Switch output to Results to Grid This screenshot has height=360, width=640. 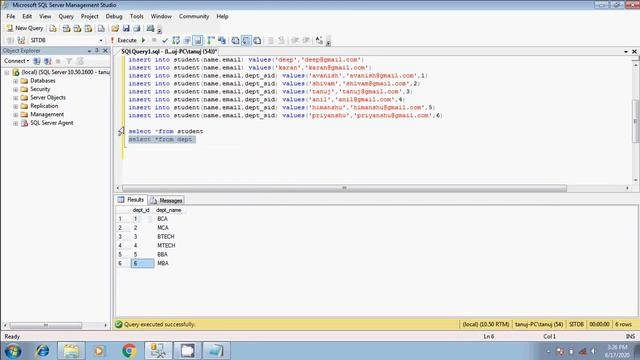(x=246, y=40)
